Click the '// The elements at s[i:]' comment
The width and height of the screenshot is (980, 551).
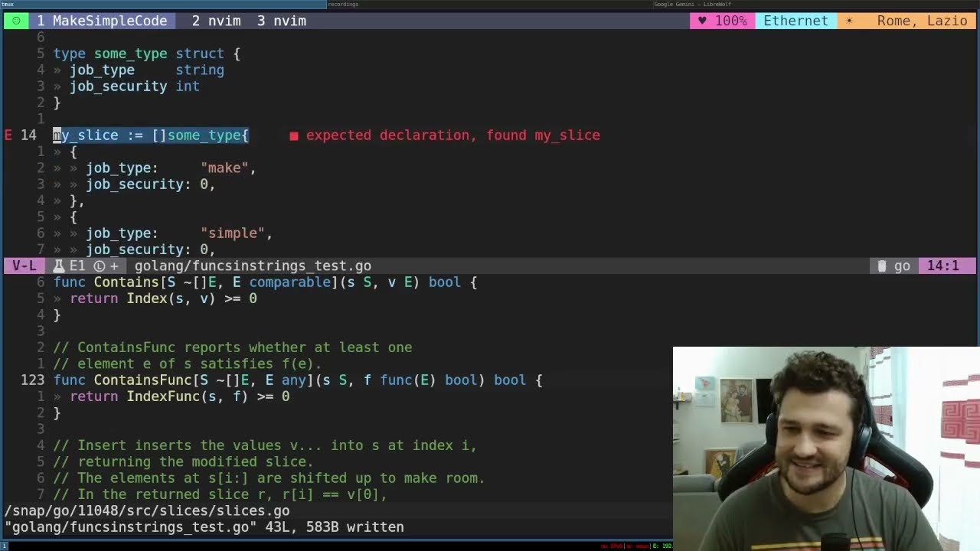269,478
